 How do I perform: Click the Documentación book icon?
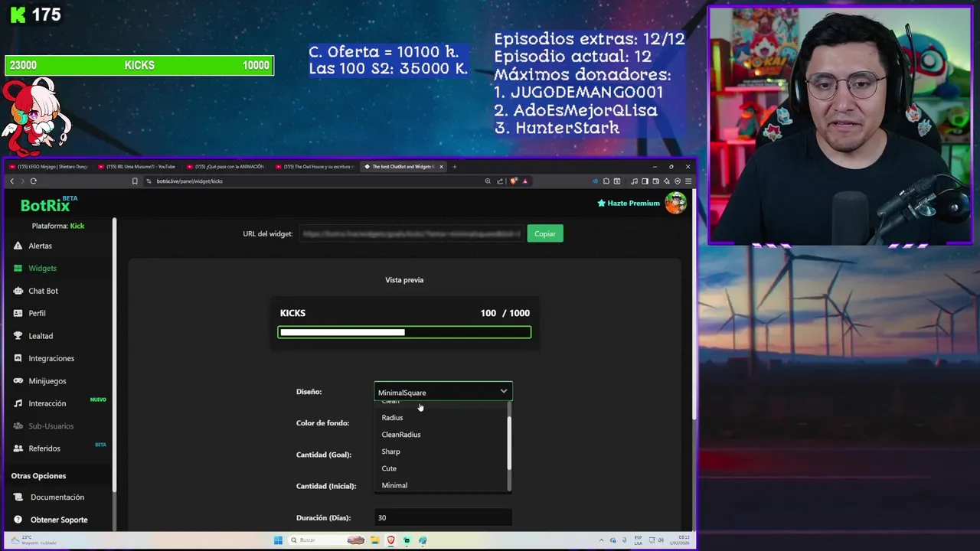tap(18, 497)
